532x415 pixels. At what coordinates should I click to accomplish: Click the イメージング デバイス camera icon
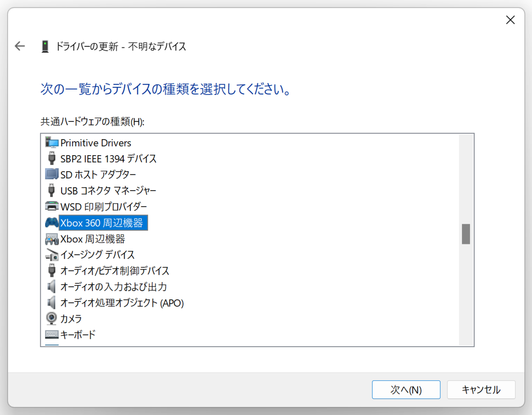click(52, 254)
